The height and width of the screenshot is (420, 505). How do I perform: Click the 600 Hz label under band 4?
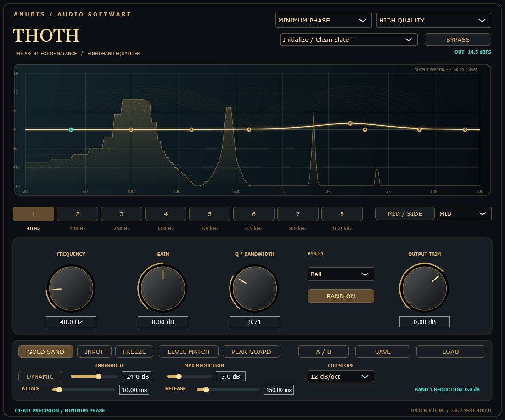(x=166, y=228)
